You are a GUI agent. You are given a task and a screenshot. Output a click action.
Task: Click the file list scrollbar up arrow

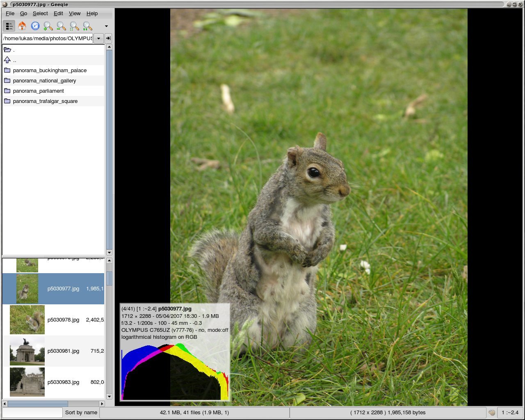109,261
